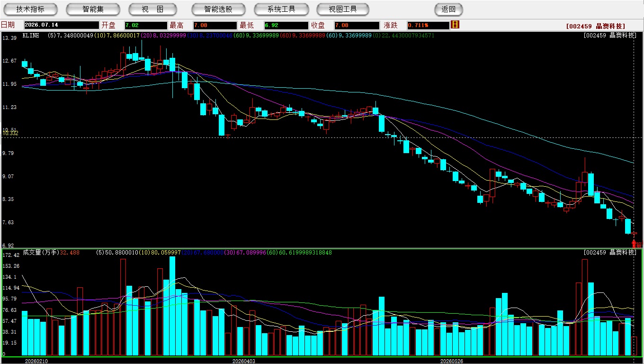Image resolution: width=644 pixels, height=364 pixels.
Task: Click the 20260403 date label on the time axis
Action: [244, 361]
